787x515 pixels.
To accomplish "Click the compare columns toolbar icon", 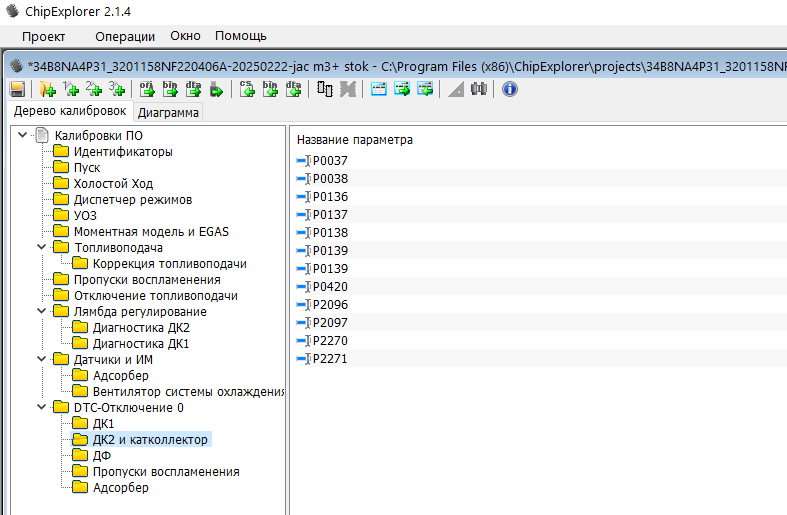I will coord(324,89).
